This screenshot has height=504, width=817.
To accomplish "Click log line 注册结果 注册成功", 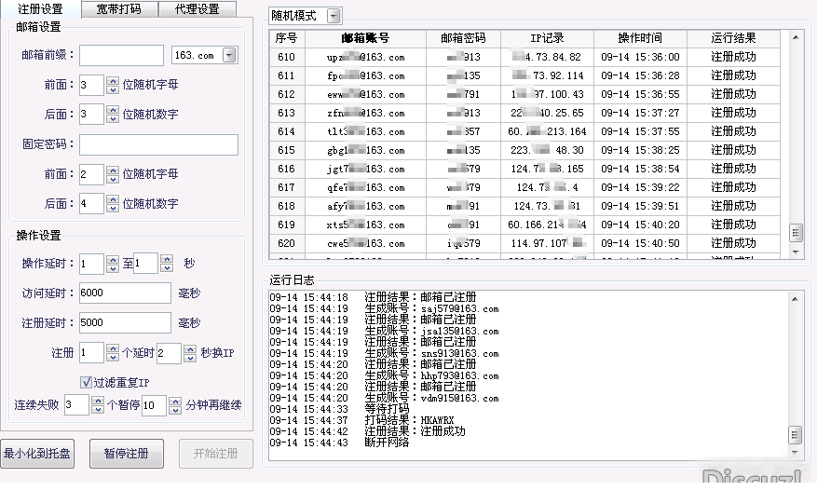I will point(367,431).
